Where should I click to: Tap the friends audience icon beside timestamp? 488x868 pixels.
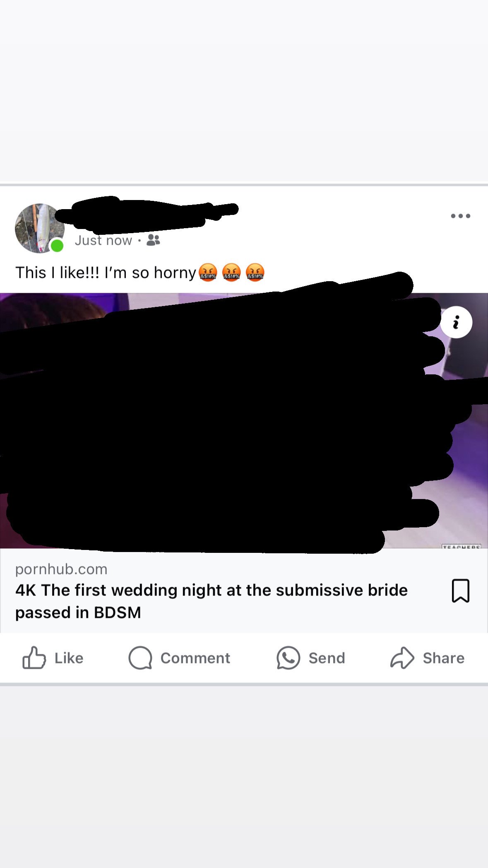click(x=153, y=240)
